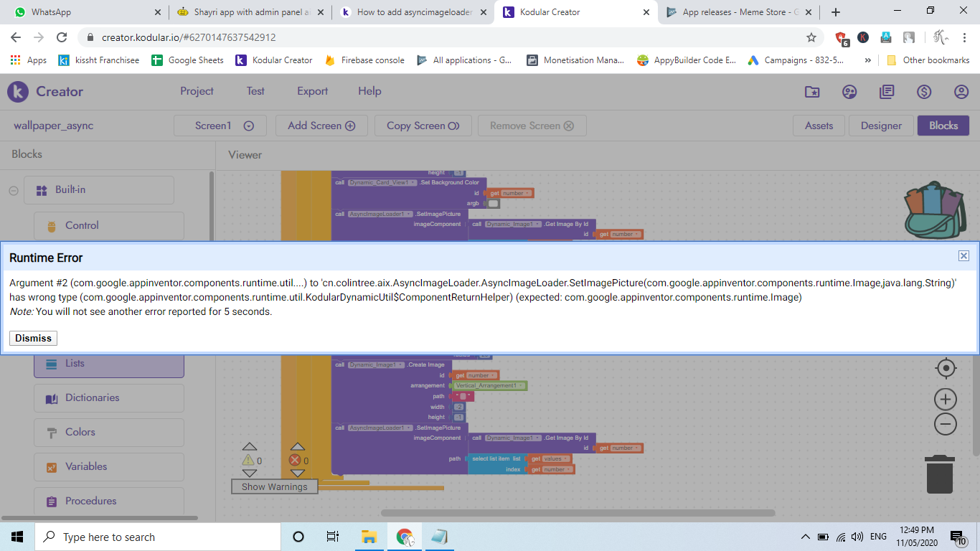Zoom out with the minus icon

[946, 424]
